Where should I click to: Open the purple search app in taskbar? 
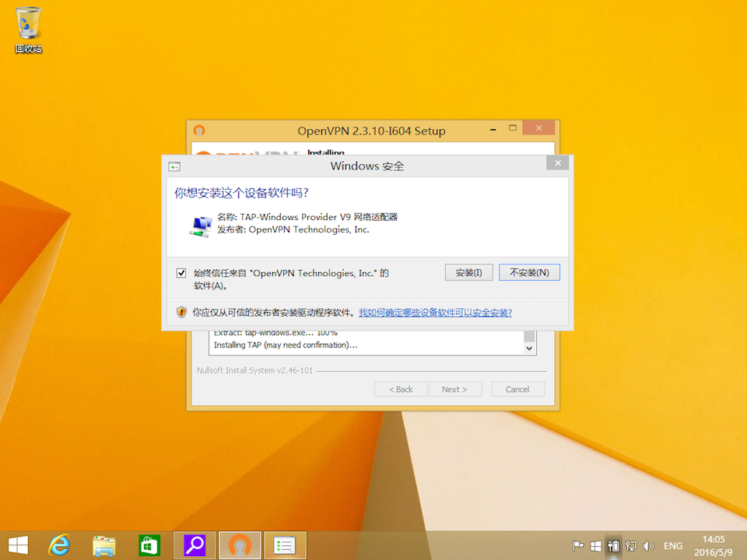[x=195, y=546]
